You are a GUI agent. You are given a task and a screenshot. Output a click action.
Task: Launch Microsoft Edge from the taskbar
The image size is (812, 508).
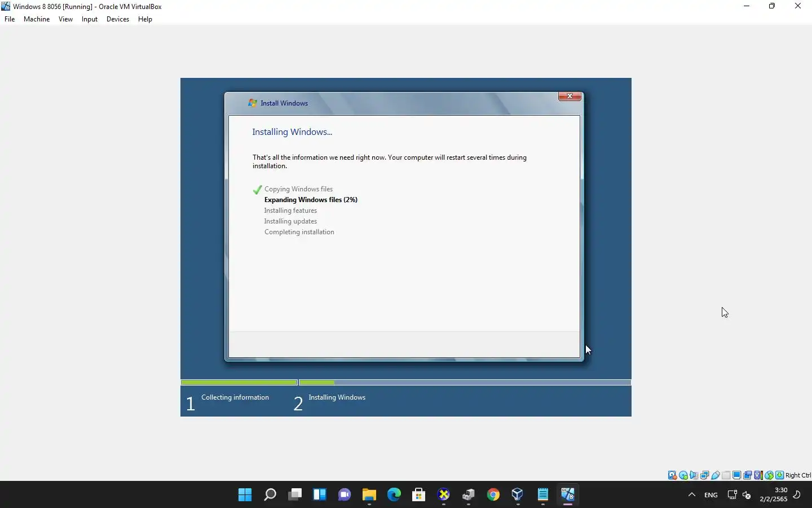click(x=394, y=495)
